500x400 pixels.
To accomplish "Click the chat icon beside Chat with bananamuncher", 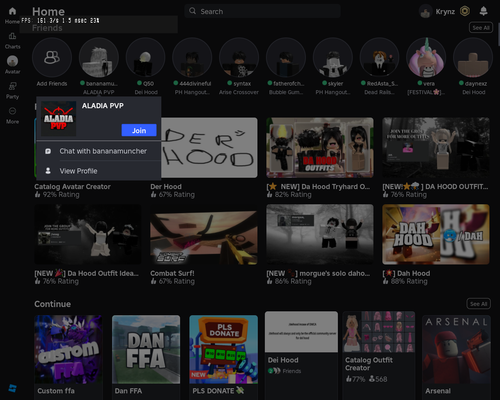I will click(48, 151).
